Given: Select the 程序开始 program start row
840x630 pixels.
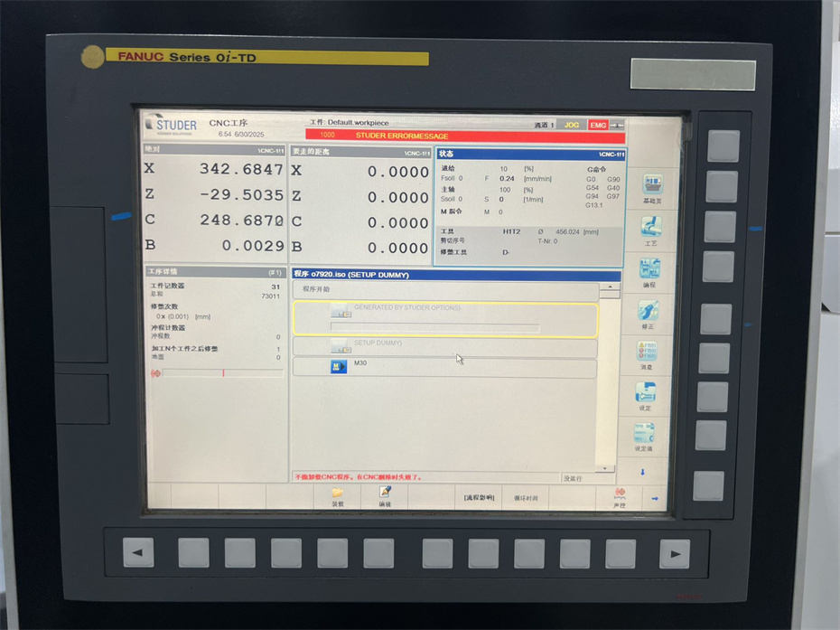Looking at the screenshot, I should click(445, 290).
